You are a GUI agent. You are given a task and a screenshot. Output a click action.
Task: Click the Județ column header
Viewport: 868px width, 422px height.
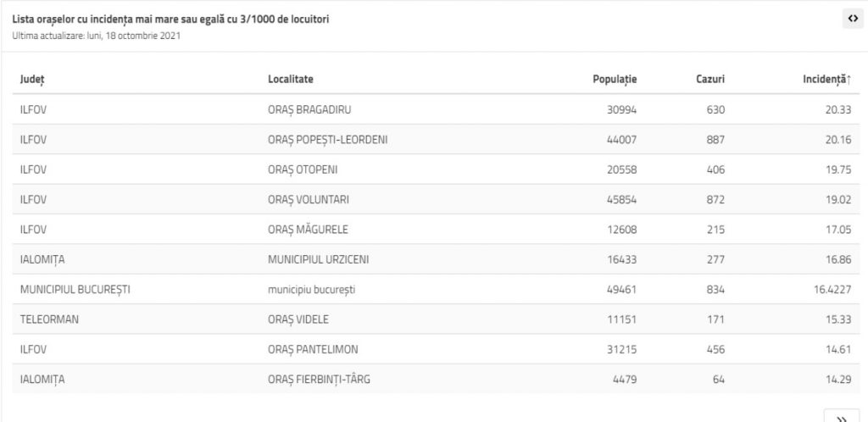click(32, 79)
